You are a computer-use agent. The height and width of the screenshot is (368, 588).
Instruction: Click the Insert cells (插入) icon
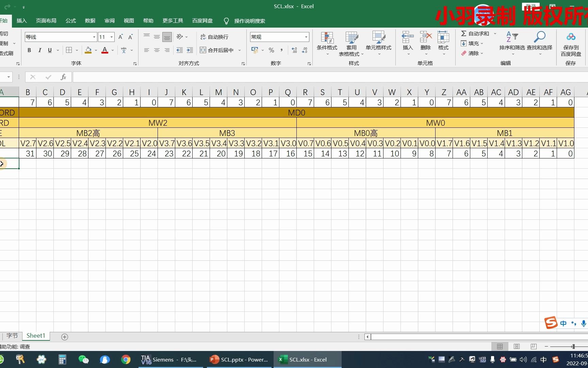(408, 37)
